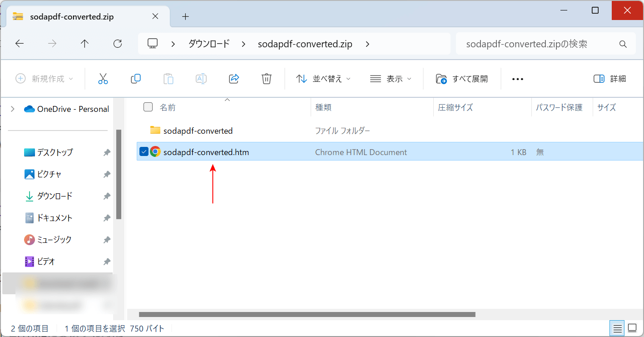The height and width of the screenshot is (337, 644).
Task: Expand the OneDrive - Personal tree node
Action: click(x=12, y=109)
